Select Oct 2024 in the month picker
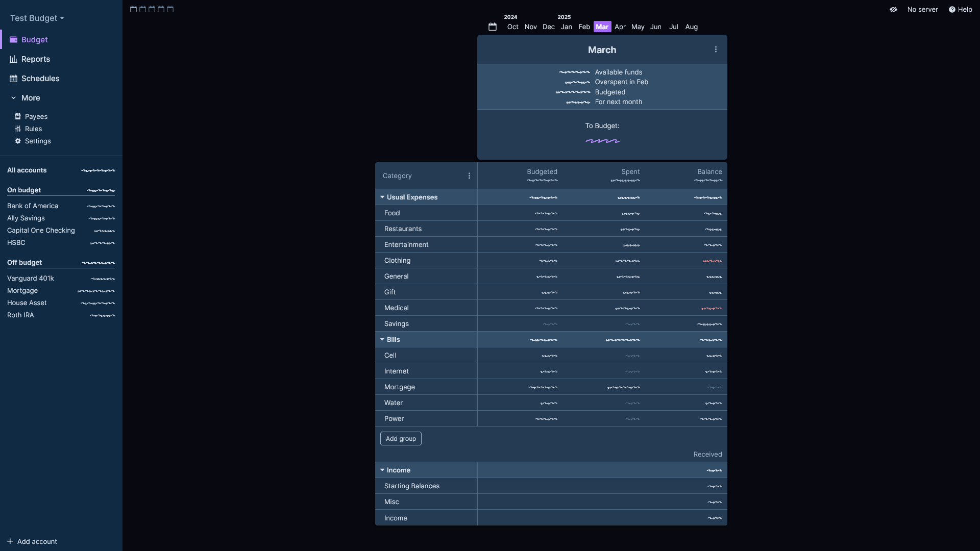The height and width of the screenshot is (551, 980). [x=512, y=27]
